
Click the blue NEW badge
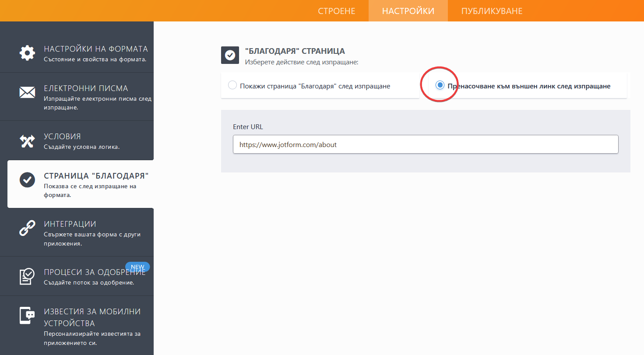(137, 267)
